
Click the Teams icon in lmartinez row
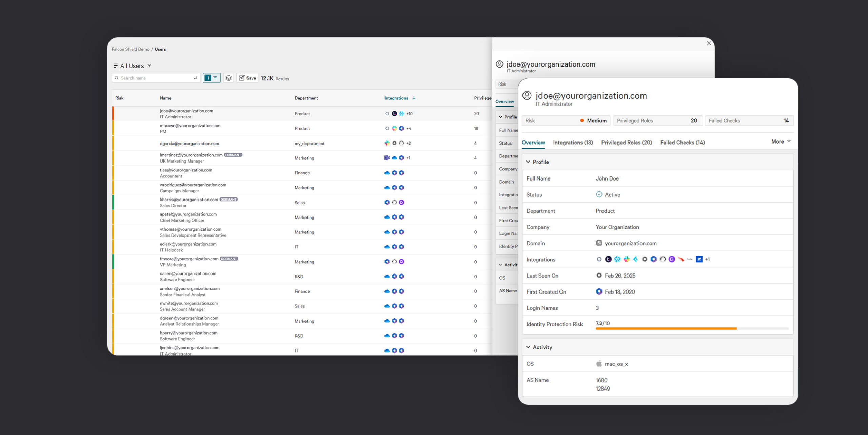click(x=387, y=158)
